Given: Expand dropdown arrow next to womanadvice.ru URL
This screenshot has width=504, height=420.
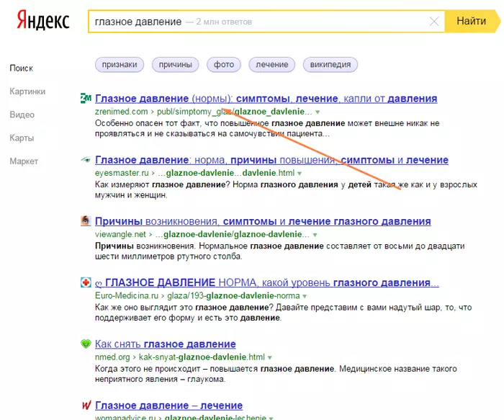Looking at the screenshot, I should pyautogui.click(x=271, y=418).
